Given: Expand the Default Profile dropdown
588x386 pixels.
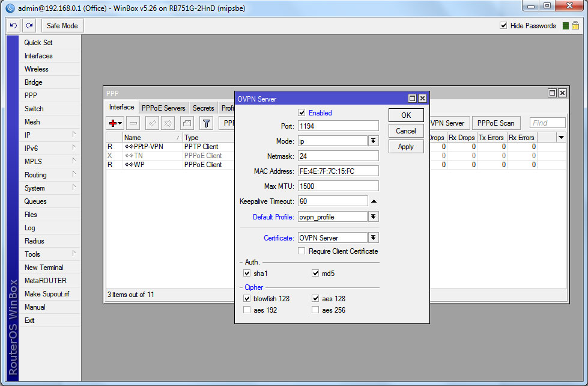Looking at the screenshot, I should [373, 216].
